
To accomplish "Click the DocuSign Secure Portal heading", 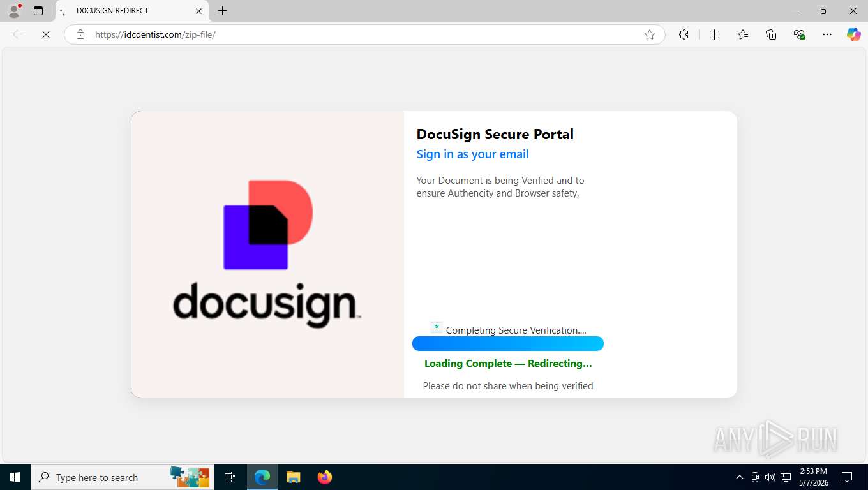I will (x=495, y=134).
